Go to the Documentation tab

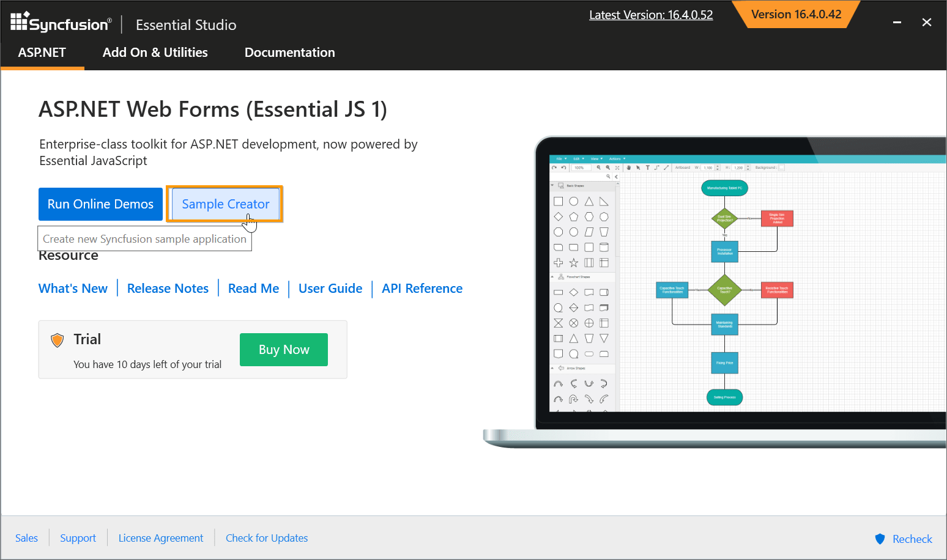289,53
